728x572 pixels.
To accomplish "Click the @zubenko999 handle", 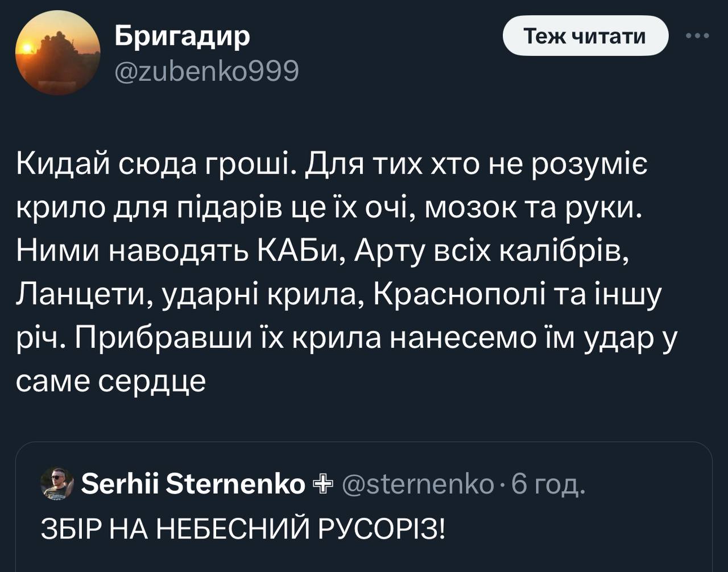I will point(206,71).
